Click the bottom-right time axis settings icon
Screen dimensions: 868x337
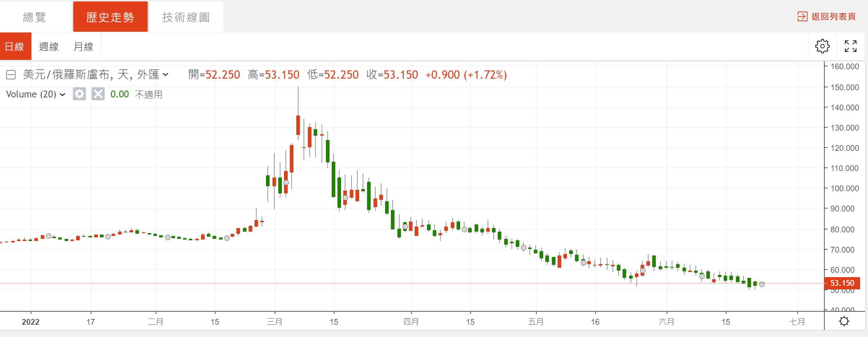pos(844,321)
